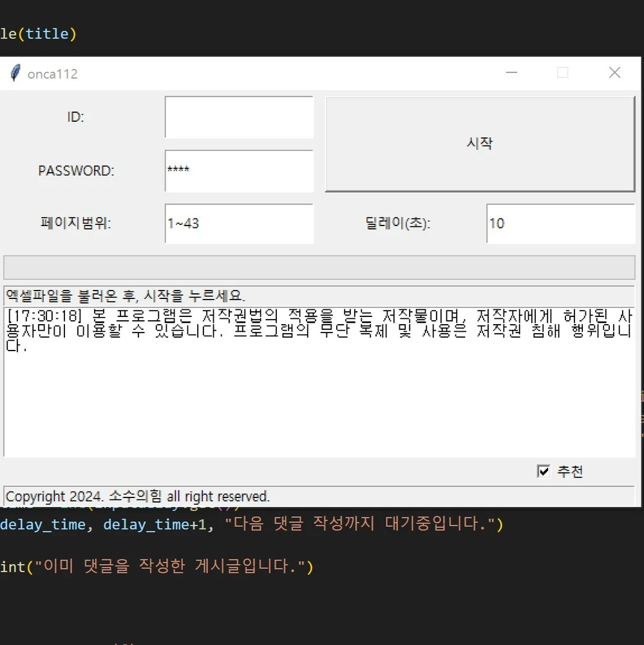
Task: Click the empty ID input field
Action: point(239,117)
